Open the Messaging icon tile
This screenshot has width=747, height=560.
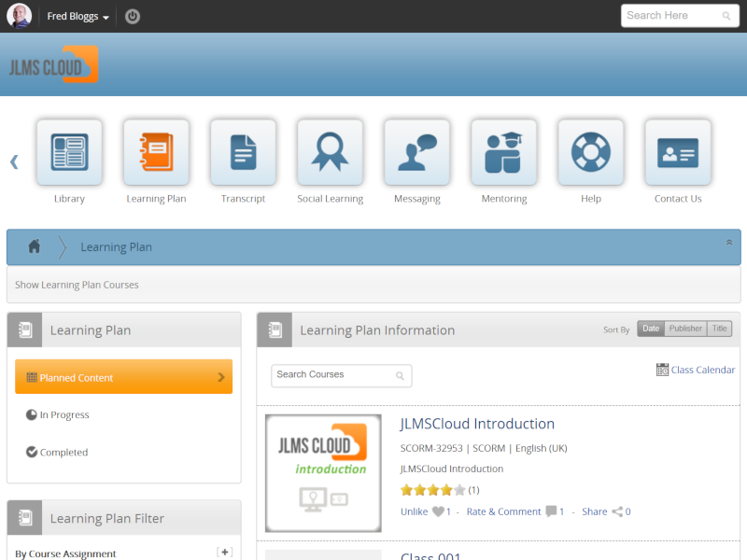point(417,152)
